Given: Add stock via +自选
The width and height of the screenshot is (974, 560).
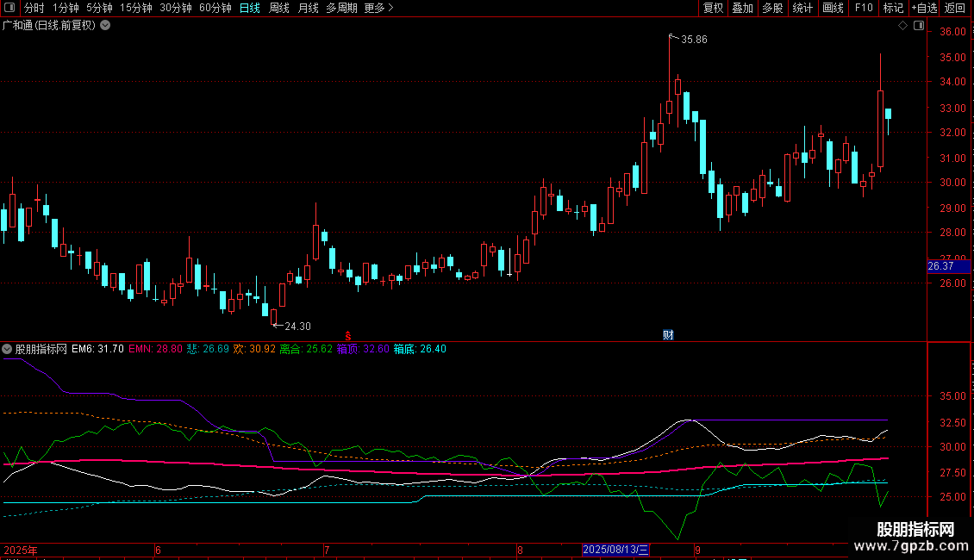Looking at the screenshot, I should pyautogui.click(x=924, y=8).
